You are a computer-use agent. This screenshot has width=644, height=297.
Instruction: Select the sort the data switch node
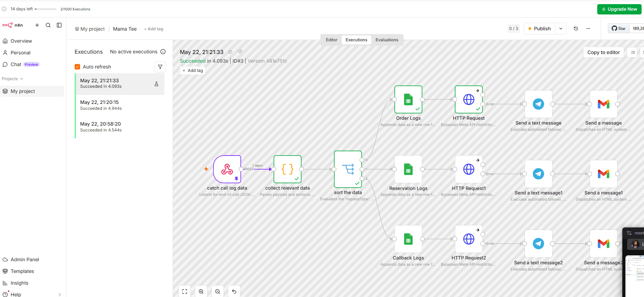(x=348, y=169)
